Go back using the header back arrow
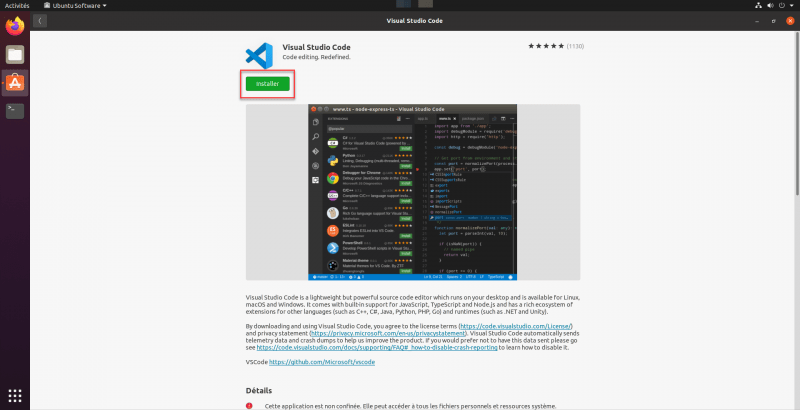The width and height of the screenshot is (800, 410). click(x=40, y=20)
